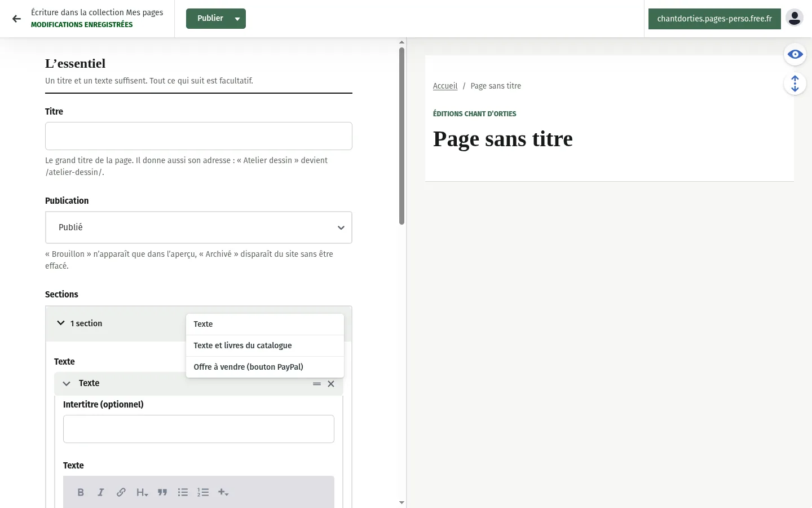
Task: Focus the Titre input field
Action: tap(198, 136)
